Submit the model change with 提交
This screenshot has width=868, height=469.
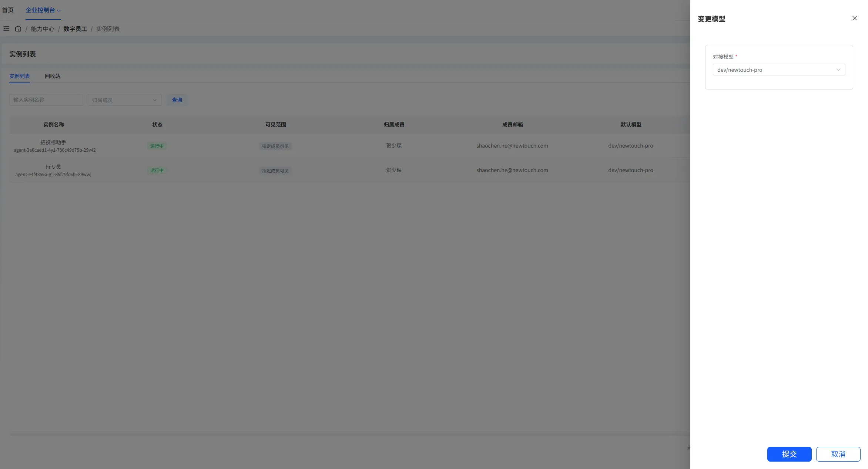click(x=789, y=454)
